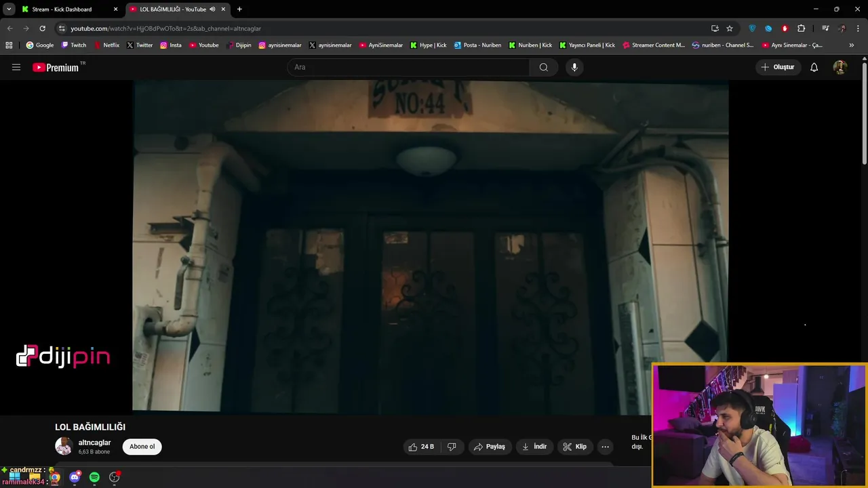Open the YouTube hamburger guide menu
This screenshot has height=488, width=868.
(x=16, y=67)
